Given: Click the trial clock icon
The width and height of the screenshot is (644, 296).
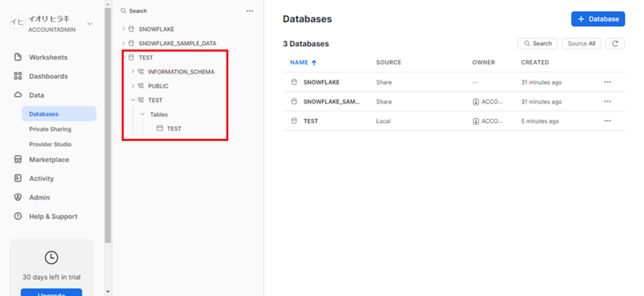Looking at the screenshot, I should (x=51, y=257).
